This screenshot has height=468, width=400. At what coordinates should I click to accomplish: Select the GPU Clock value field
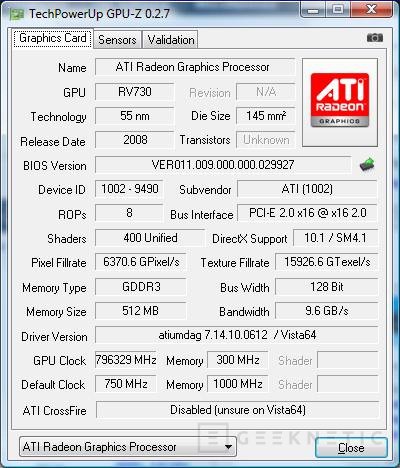126,360
